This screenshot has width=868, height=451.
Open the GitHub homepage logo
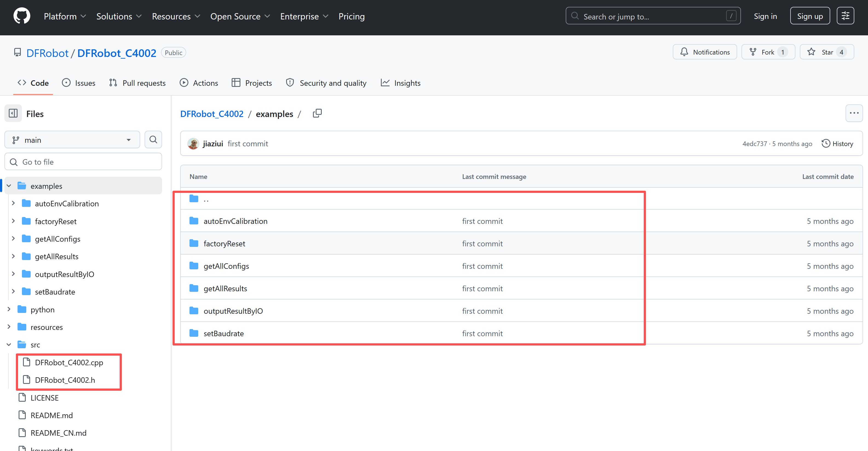tap(22, 16)
